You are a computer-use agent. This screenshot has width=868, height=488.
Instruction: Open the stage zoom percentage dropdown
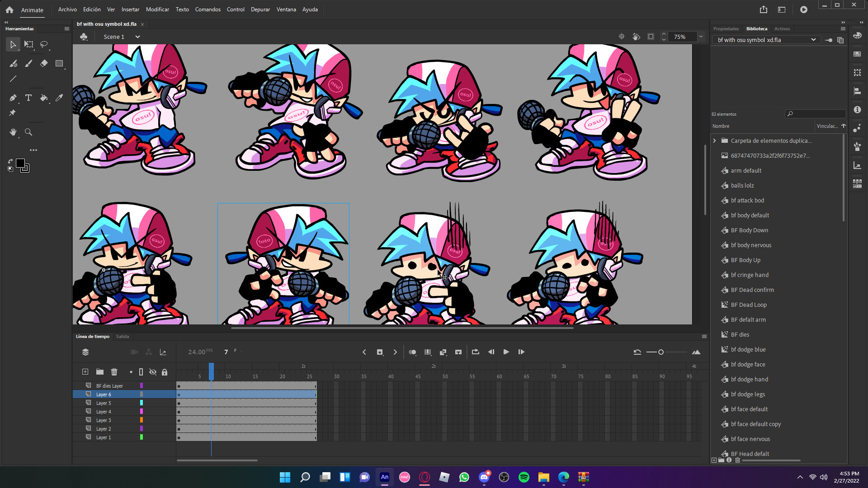tap(701, 37)
